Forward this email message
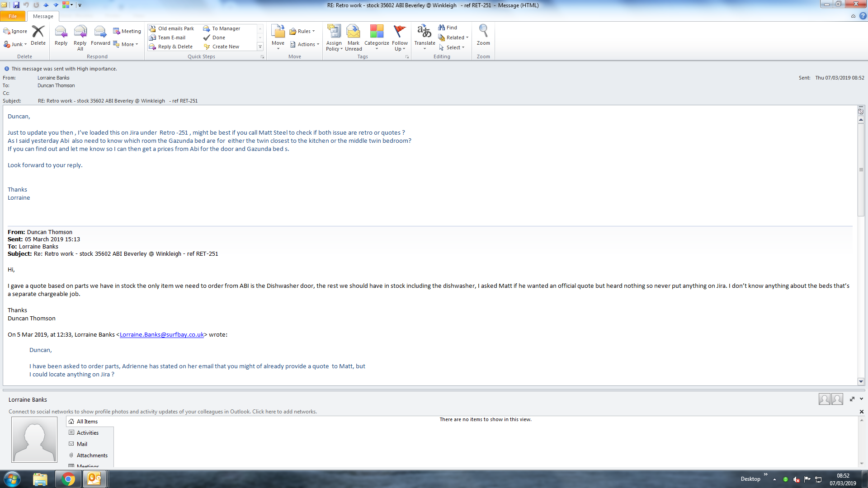The image size is (868, 488). tap(100, 36)
